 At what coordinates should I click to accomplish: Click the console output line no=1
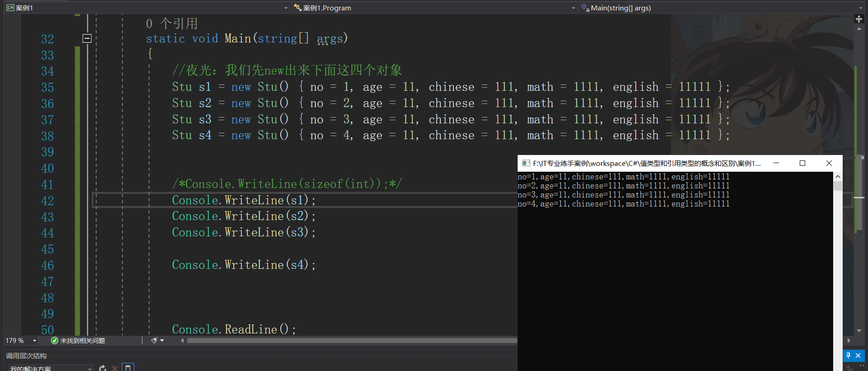(623, 177)
